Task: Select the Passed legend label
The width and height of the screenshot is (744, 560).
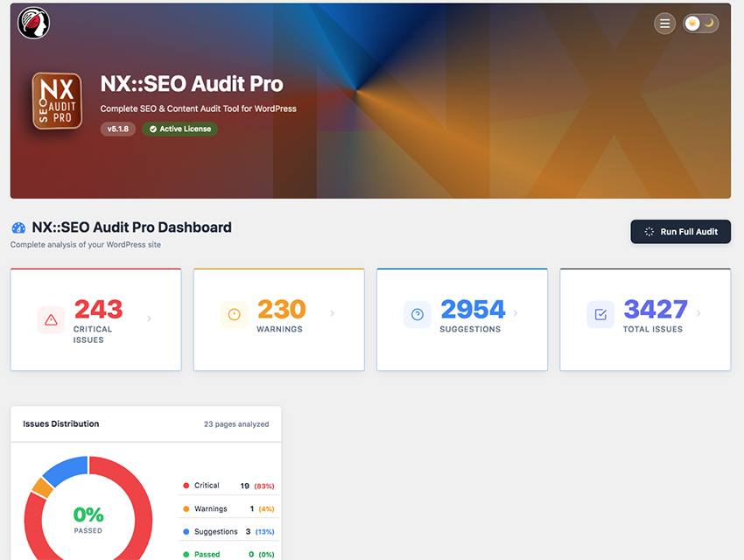Action: 207,554
